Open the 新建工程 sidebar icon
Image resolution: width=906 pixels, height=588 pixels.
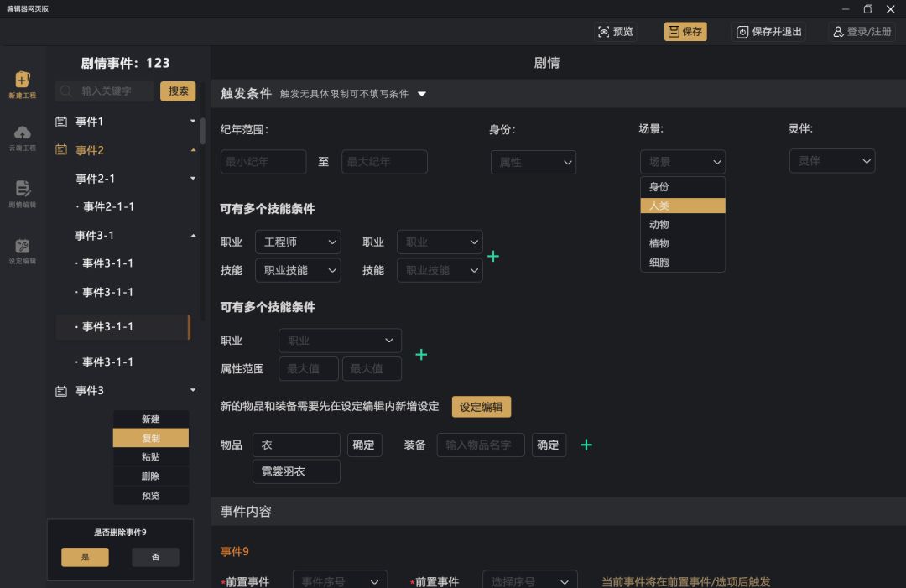(22, 85)
